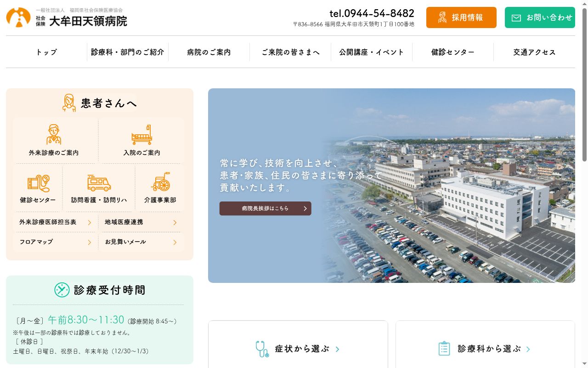Open 交通アクセス menu item
This screenshot has width=588, height=368.
[534, 52]
